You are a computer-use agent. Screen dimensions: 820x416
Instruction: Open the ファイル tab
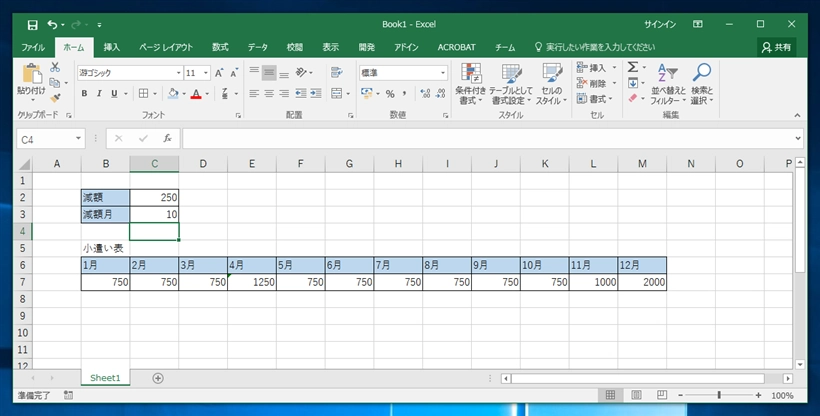[33, 47]
